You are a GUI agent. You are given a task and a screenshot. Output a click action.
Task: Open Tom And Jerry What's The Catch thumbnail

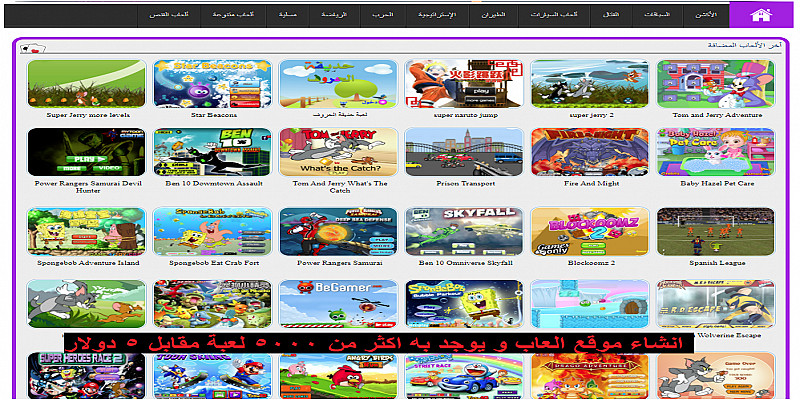(338, 152)
